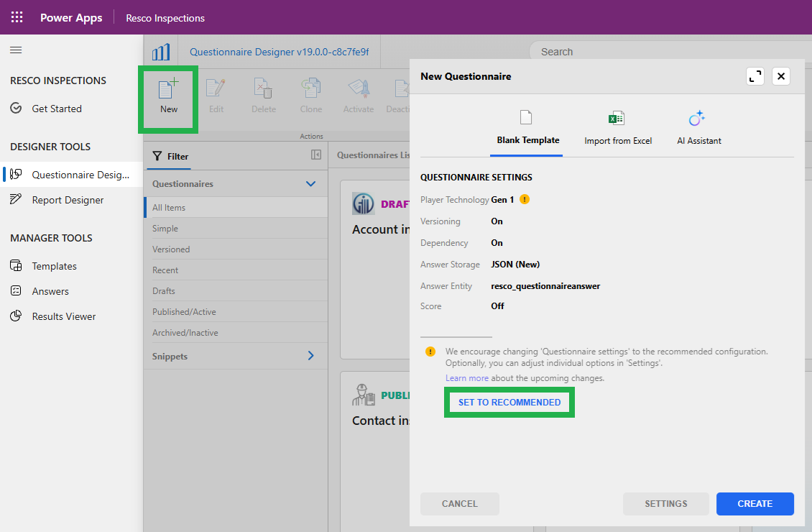The width and height of the screenshot is (812, 532).
Task: Open the Settings button in the dialog
Action: click(665, 504)
